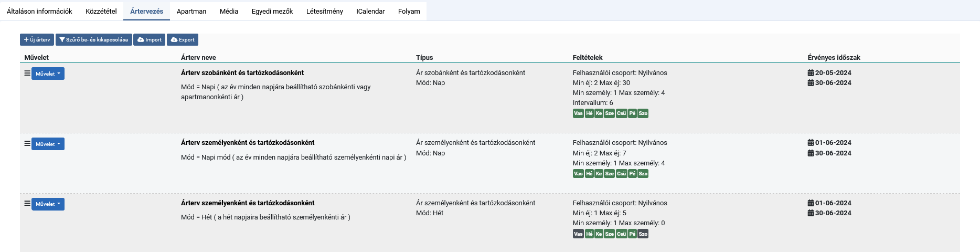Open Művelet dropdown for Árterv szobánként row
The height and width of the screenshot is (252, 980).
[48, 73]
